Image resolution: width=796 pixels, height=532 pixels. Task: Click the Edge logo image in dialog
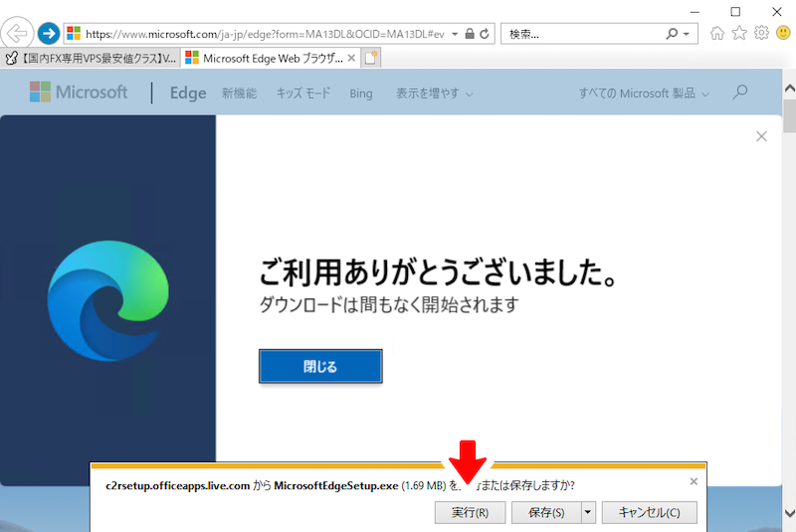(x=108, y=300)
